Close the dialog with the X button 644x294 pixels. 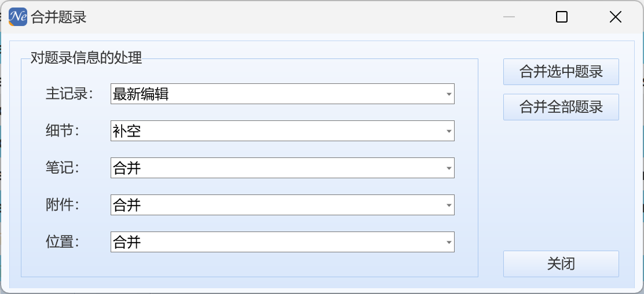tap(615, 17)
